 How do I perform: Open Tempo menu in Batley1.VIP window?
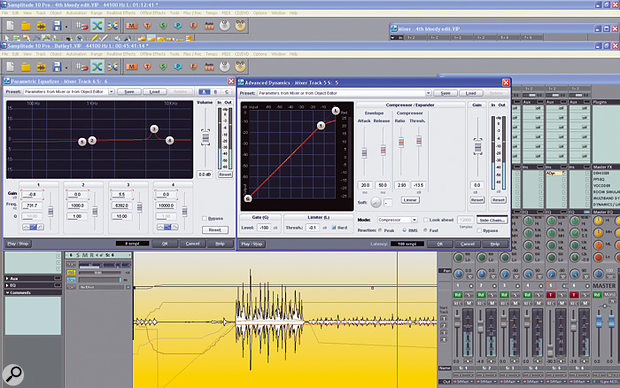[212, 54]
